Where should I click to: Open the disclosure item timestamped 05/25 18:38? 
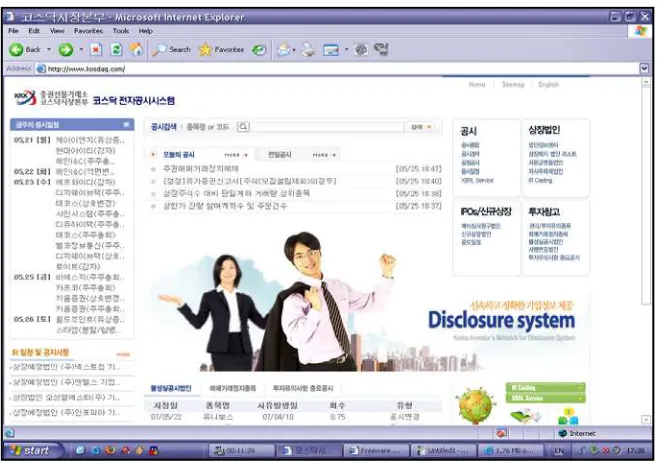pos(236,193)
